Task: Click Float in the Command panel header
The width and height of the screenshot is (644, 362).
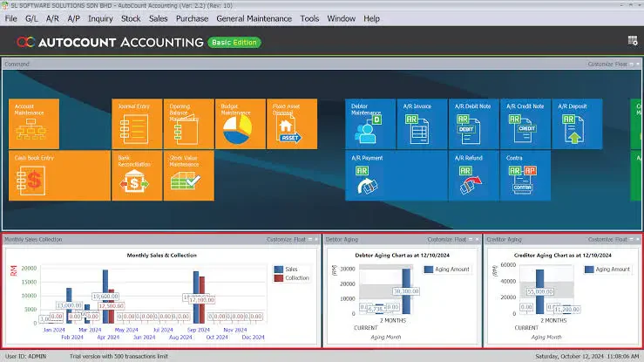Action: (621, 64)
